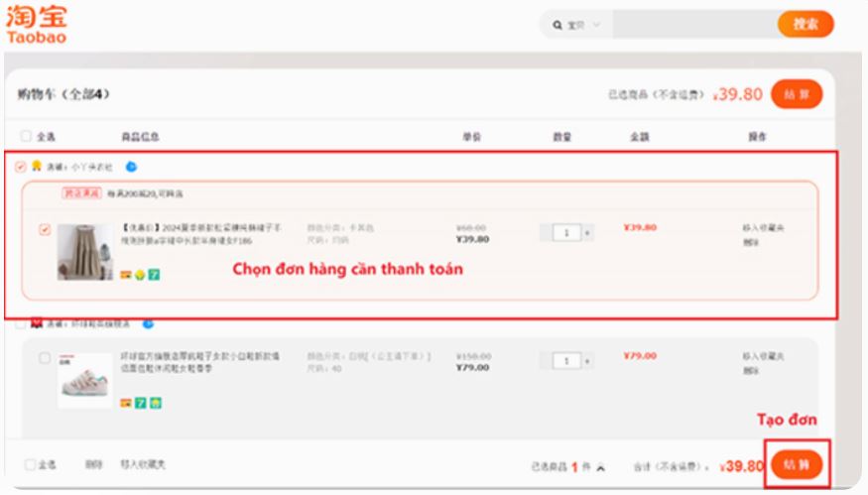
Task: Click the skirt's ¥39.80 subtotal
Action: (640, 227)
